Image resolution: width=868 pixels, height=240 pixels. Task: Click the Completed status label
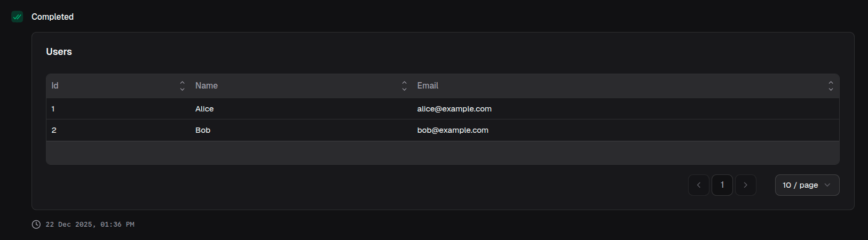52,17
